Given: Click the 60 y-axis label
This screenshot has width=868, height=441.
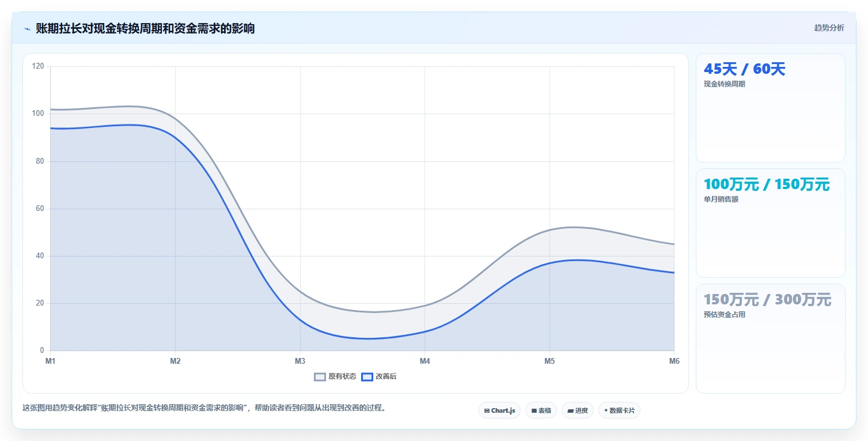Looking at the screenshot, I should point(40,209).
